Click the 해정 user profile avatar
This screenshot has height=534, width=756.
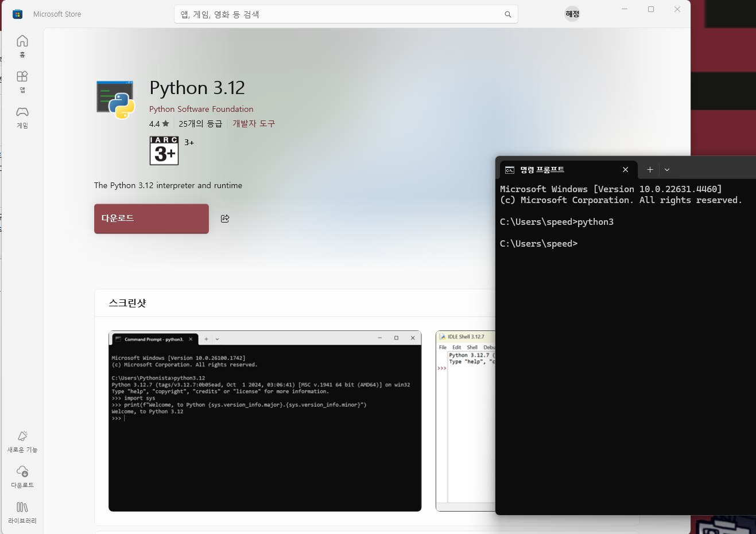tap(572, 14)
